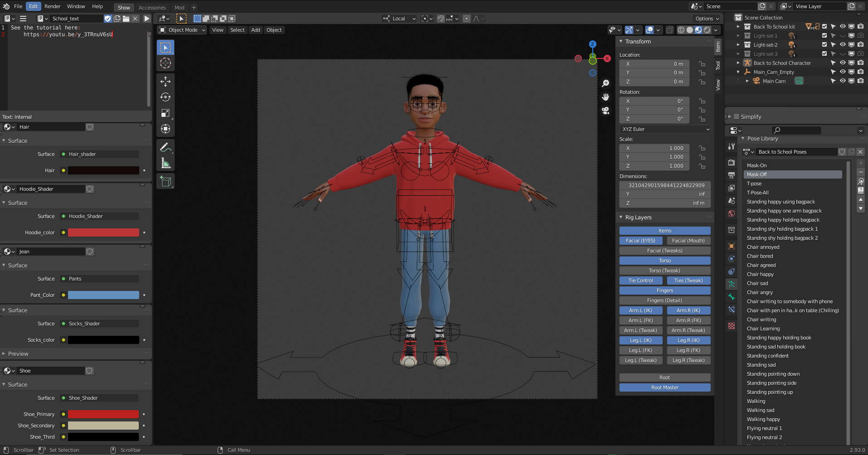Viewport: 868px width, 455px height.
Task: Select the Scale tool
Action: point(166,113)
